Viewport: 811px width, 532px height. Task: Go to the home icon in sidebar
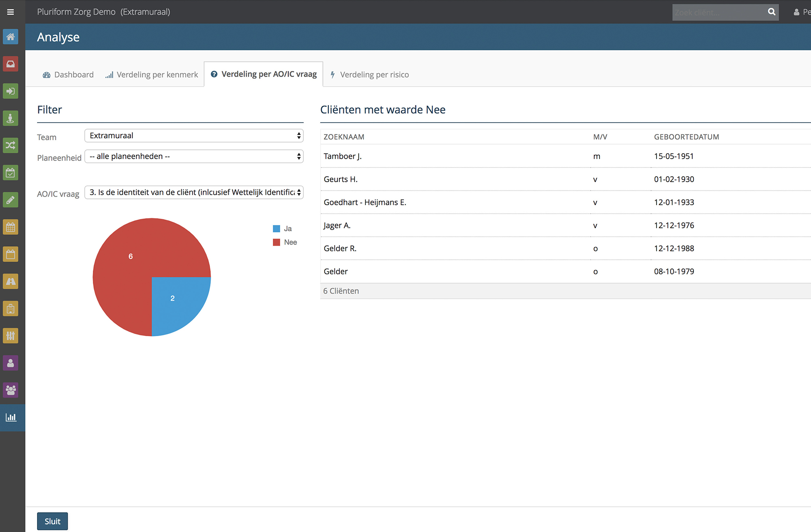[11, 37]
